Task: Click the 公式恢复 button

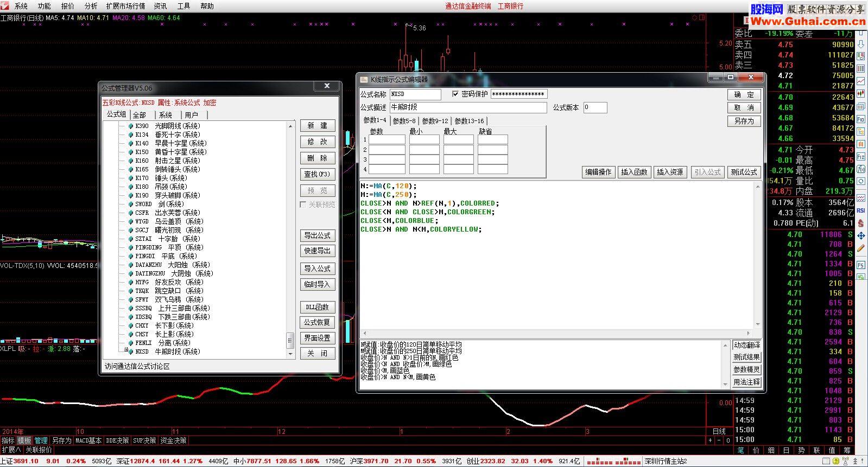Action: pos(318,322)
